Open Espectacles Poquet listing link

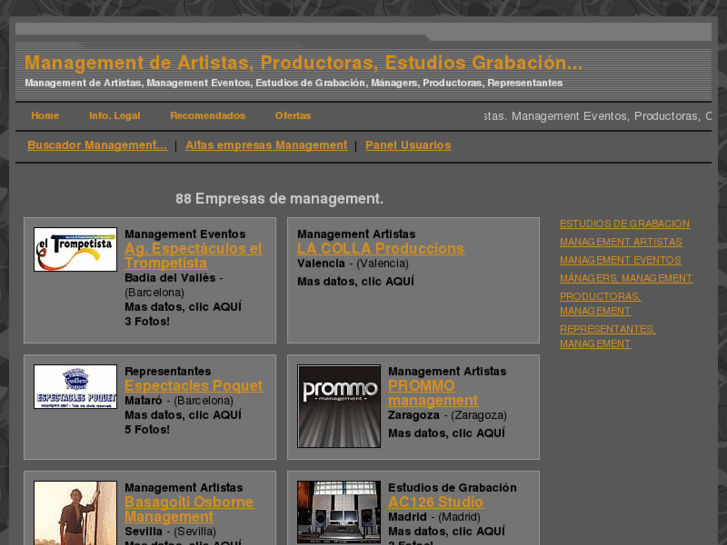tap(194, 386)
